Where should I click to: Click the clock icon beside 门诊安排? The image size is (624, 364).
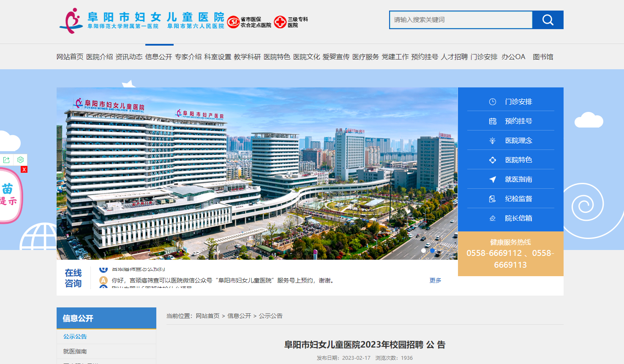pyautogui.click(x=493, y=102)
